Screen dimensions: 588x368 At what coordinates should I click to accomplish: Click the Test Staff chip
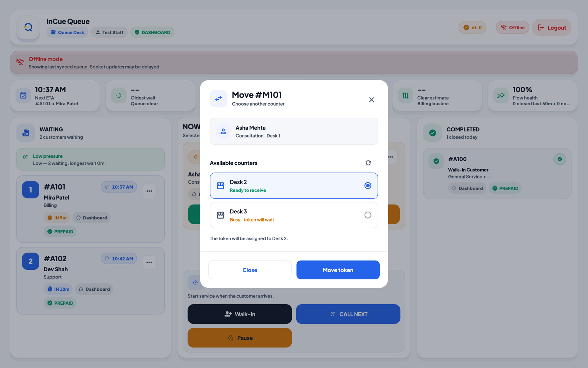point(110,32)
